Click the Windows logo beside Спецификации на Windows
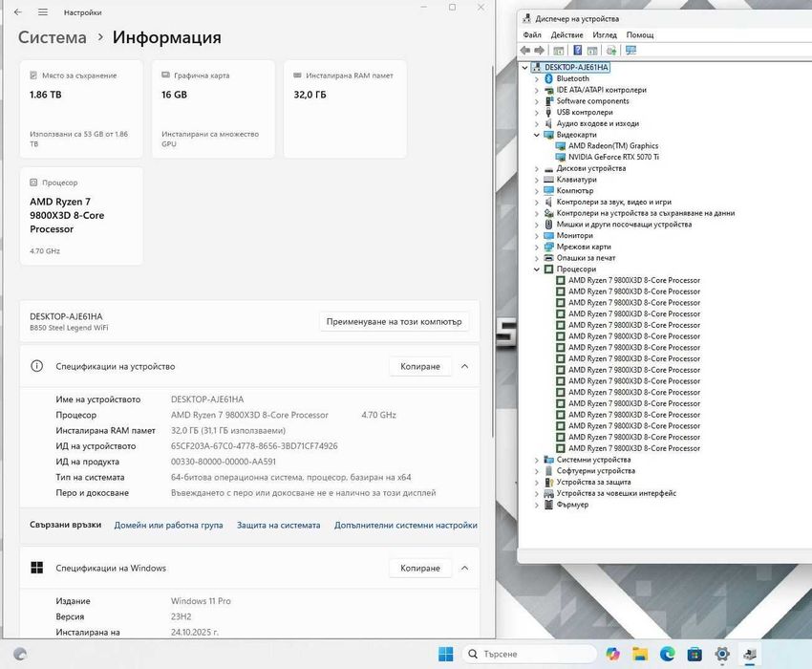Viewport: 812px width, 669px height. (x=36, y=568)
